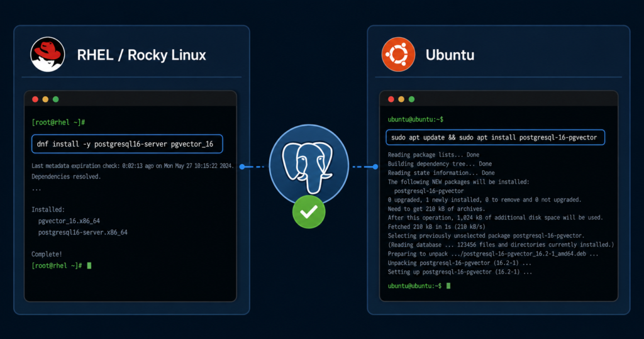644x339 pixels.
Task: Click 'Reading state information... Done' line
Action: [x=441, y=173]
